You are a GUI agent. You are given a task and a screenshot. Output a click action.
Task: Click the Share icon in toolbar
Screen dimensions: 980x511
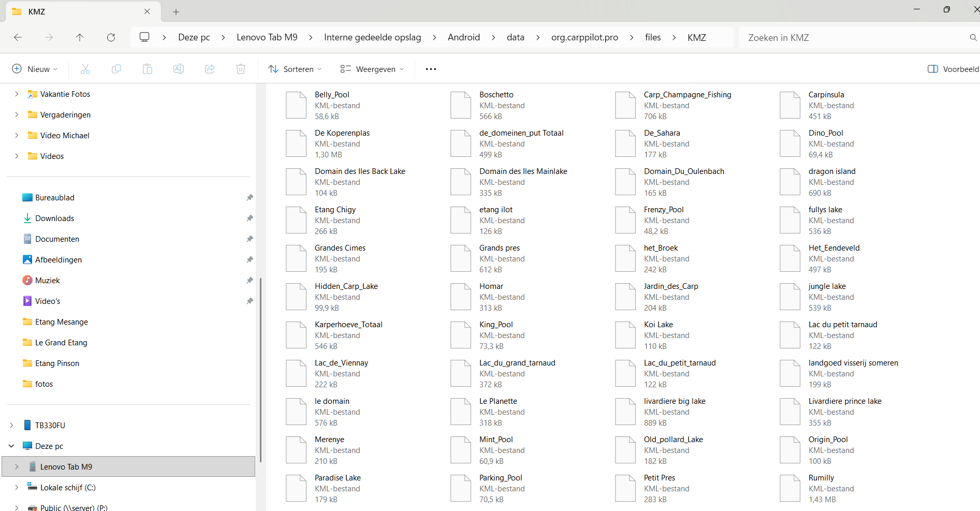pos(210,69)
